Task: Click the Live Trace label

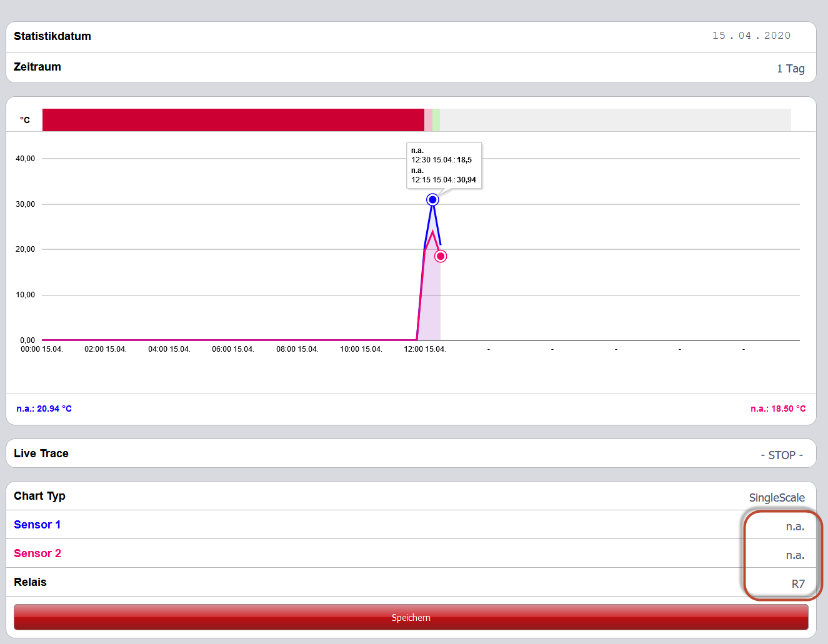Action: [41, 453]
